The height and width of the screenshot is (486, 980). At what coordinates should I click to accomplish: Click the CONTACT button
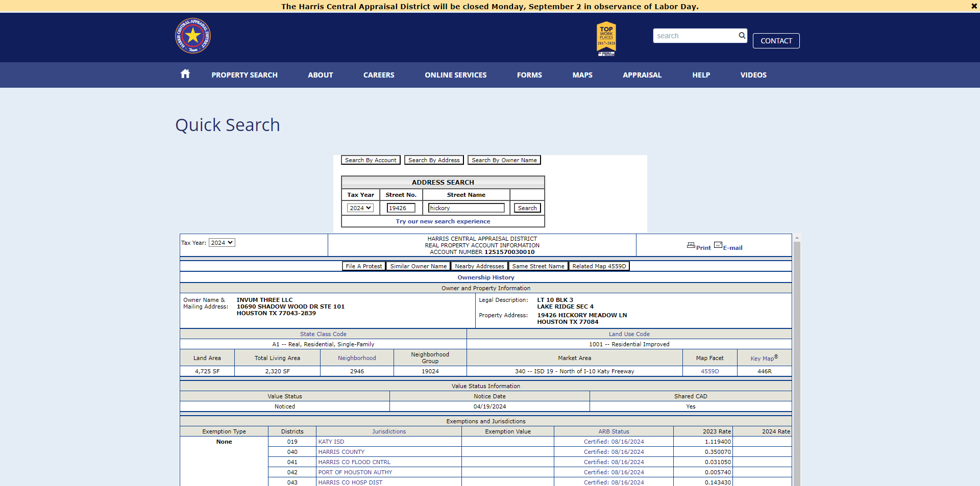tap(776, 41)
